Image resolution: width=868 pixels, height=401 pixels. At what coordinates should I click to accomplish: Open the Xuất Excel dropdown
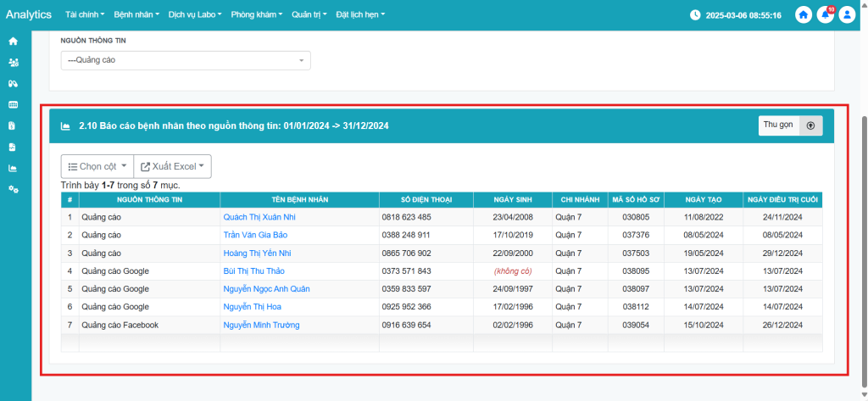coord(173,166)
